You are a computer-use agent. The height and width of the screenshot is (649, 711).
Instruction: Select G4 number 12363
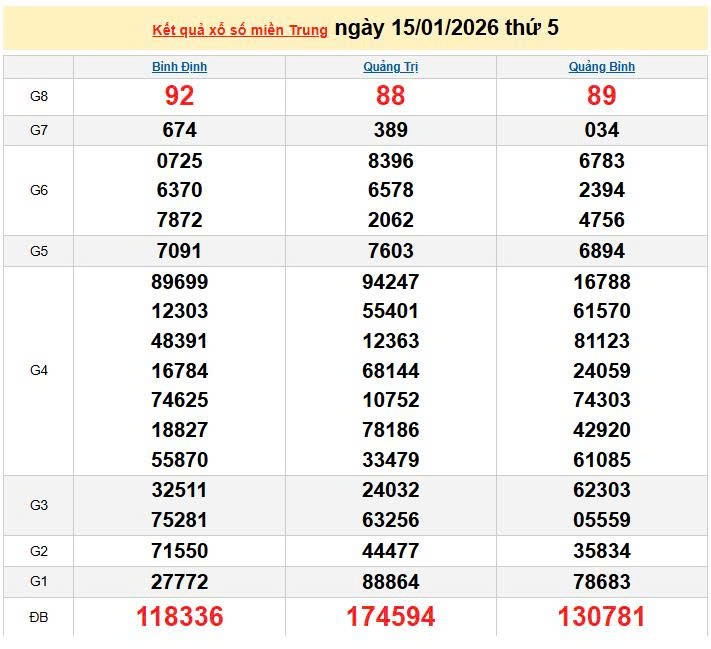pyautogui.click(x=390, y=341)
